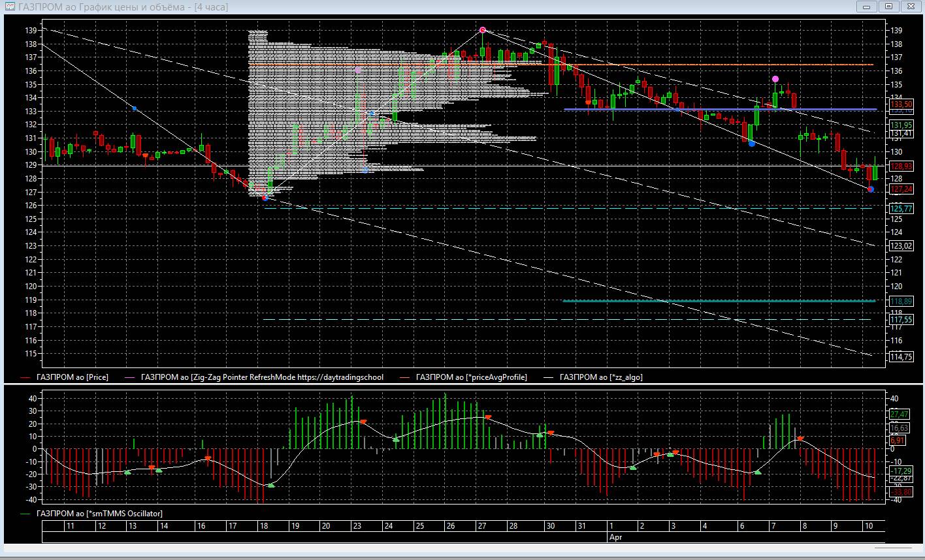Click the 114,75 price label
Image resolution: width=925 pixels, height=560 pixels.
[901, 357]
